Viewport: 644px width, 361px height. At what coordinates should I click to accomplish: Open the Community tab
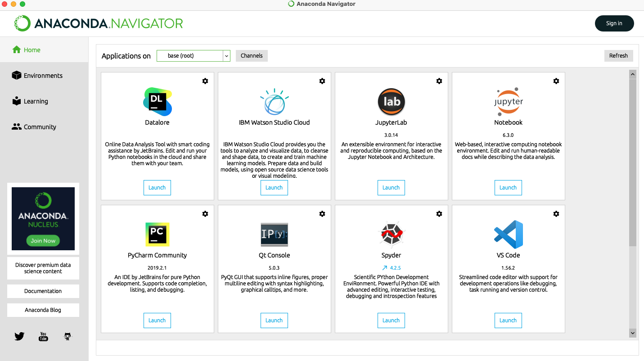click(x=44, y=126)
